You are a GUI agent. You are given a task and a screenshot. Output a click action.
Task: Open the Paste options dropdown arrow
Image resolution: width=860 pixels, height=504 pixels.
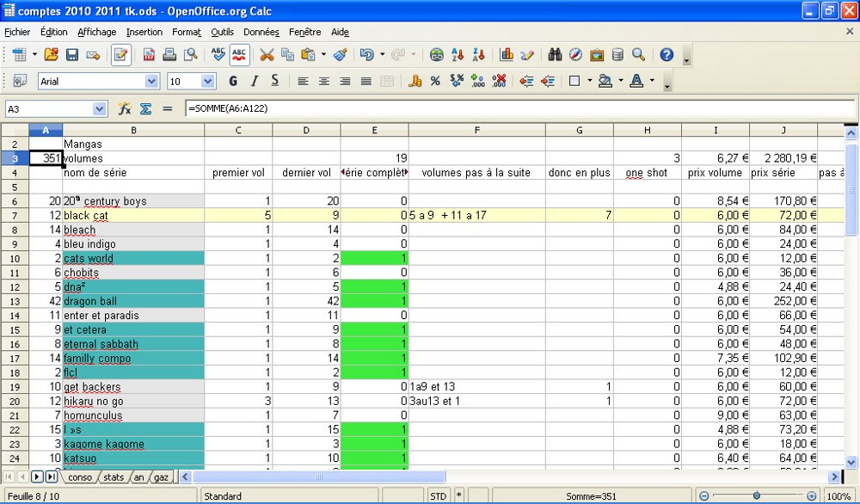[x=323, y=55]
